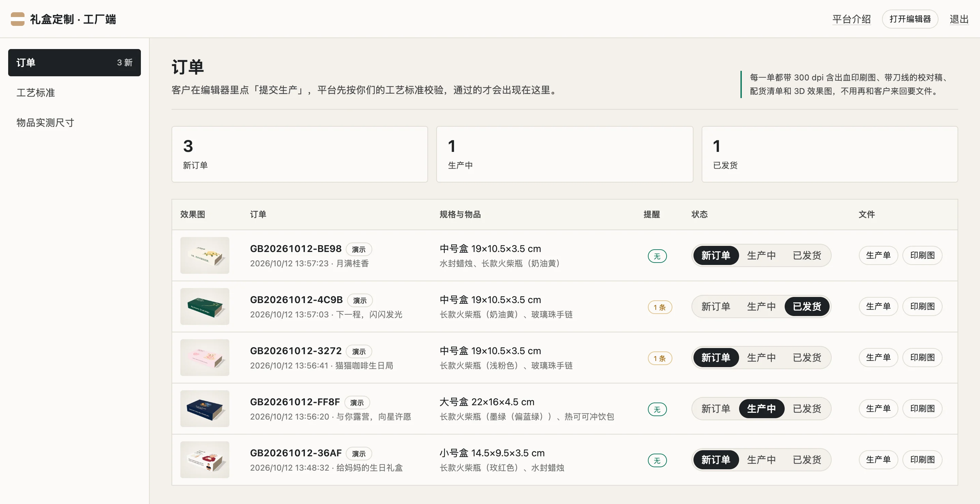This screenshot has width=980, height=504.
Task: Download 生产单 for order GB20261012-BE98
Action: pos(878,255)
